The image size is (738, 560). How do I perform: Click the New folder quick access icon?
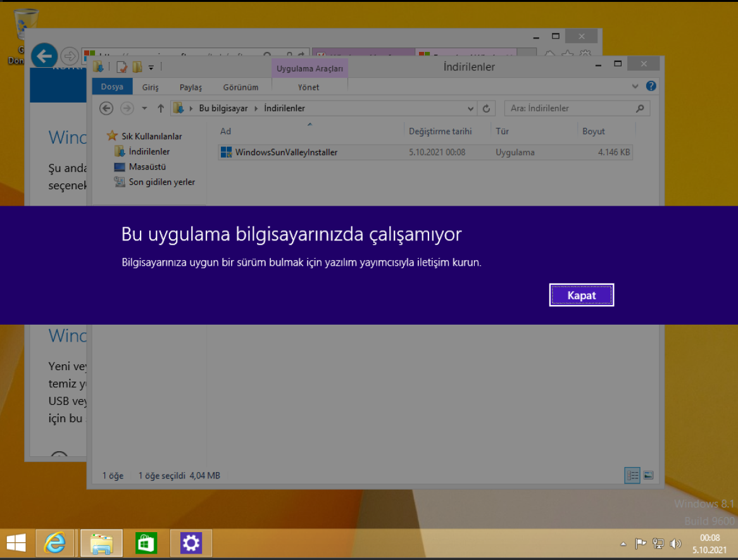(x=137, y=67)
